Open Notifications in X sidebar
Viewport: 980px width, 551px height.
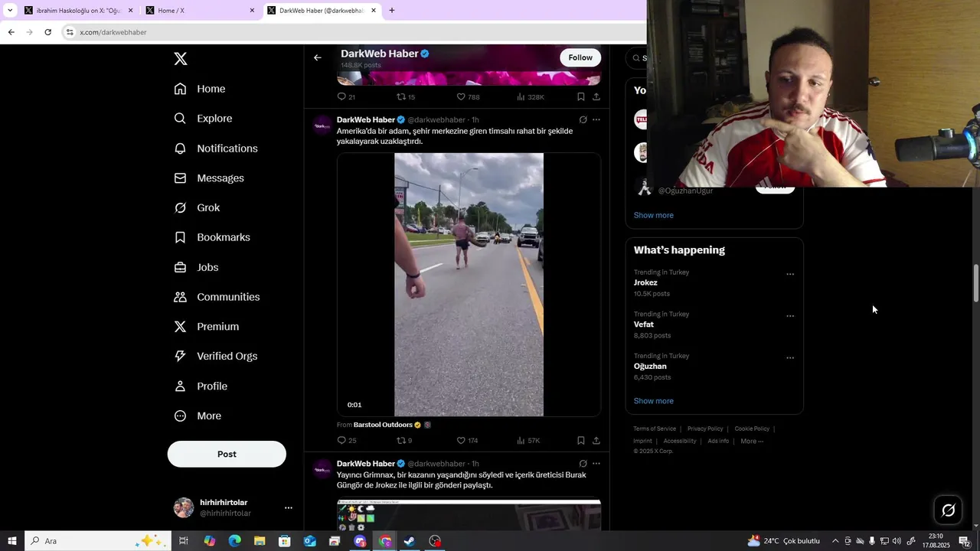(216, 148)
